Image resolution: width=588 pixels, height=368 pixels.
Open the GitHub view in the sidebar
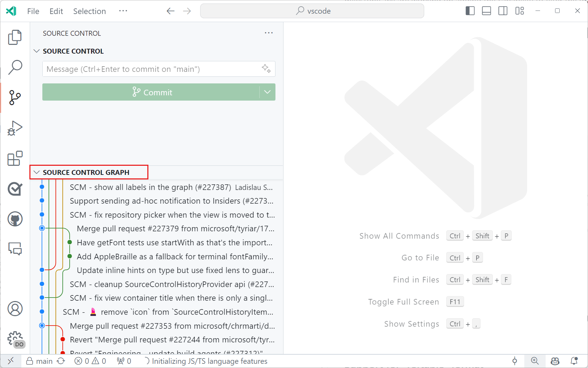pyautogui.click(x=15, y=219)
